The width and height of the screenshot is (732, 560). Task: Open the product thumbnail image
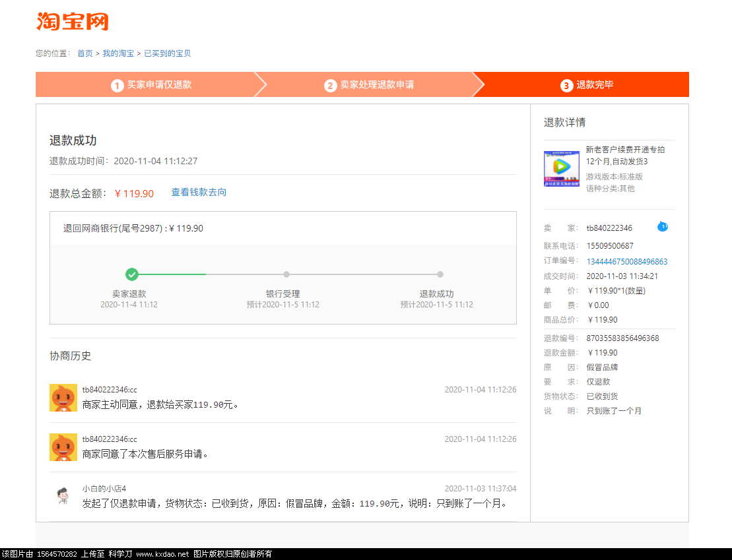[x=562, y=168]
